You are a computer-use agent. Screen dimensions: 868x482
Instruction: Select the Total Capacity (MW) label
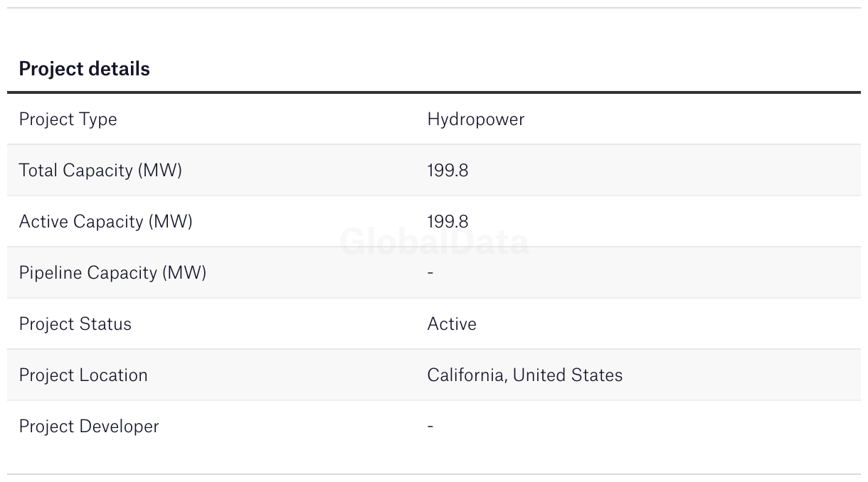100,171
